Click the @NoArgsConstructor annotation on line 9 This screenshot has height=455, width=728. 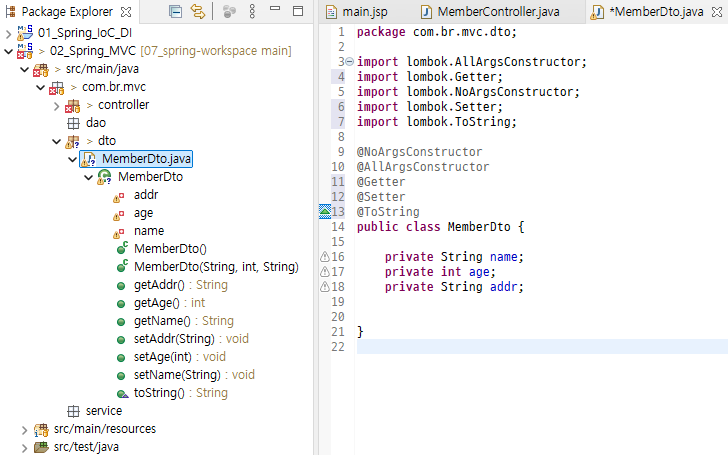[x=419, y=152]
